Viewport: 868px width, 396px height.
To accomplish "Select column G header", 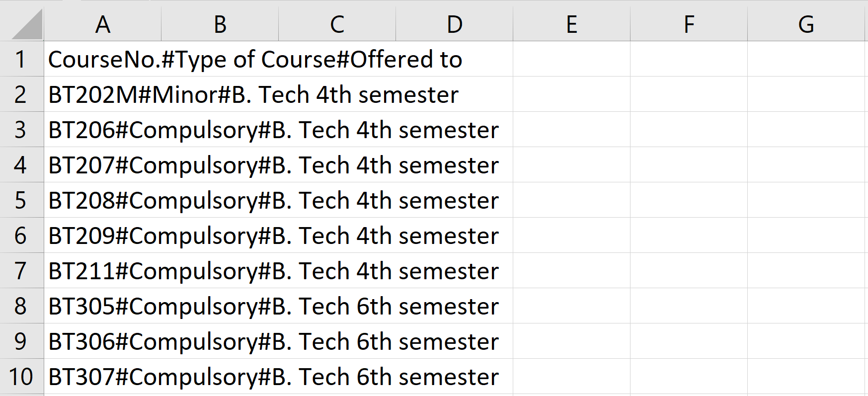I will 805,23.
